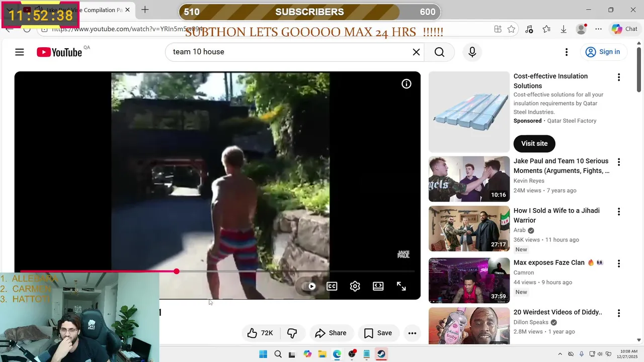
Task: Go to YouTube home via logo
Action: [59, 52]
